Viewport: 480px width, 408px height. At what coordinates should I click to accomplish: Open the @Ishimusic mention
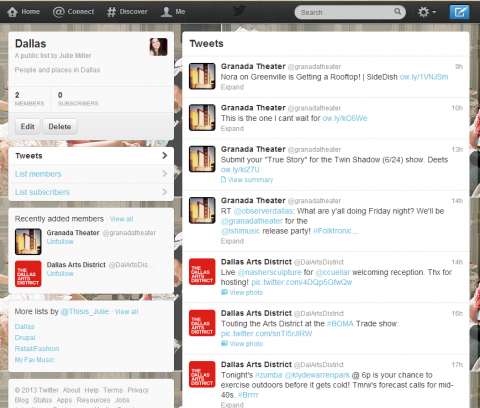(x=240, y=231)
